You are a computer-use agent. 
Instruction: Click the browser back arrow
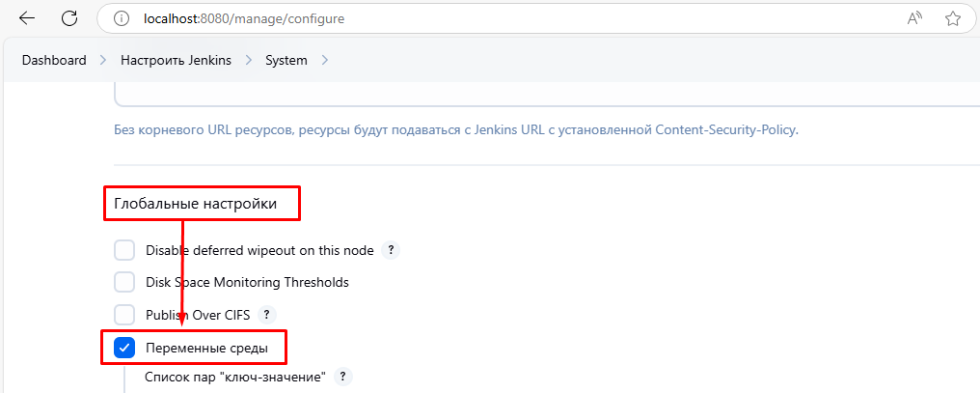click(x=27, y=18)
